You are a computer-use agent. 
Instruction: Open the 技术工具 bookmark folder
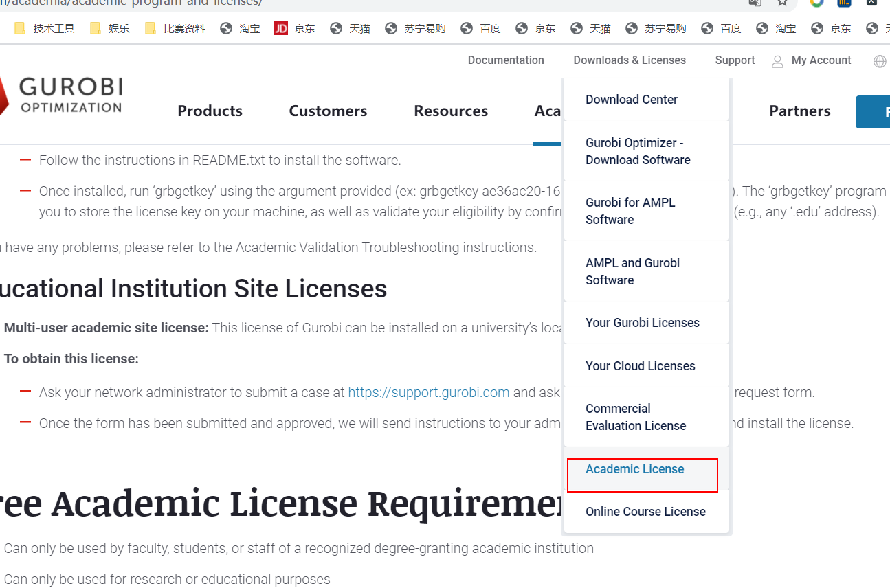44,28
